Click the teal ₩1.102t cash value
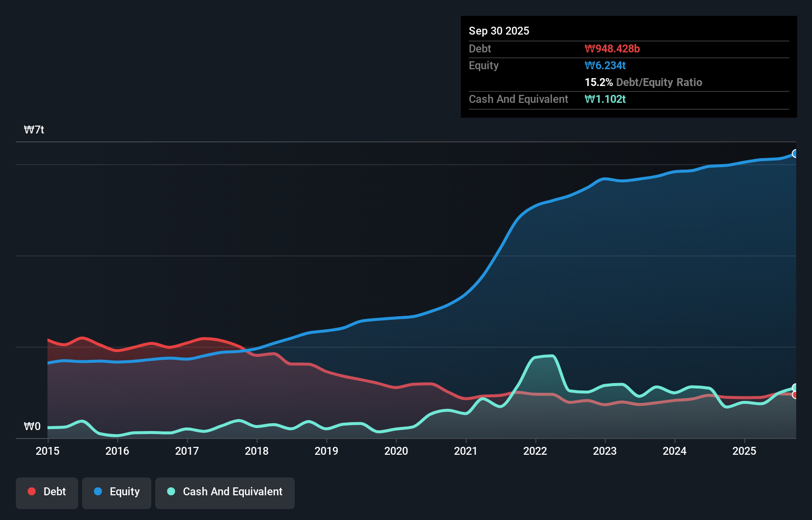The image size is (812, 520). 605,99
